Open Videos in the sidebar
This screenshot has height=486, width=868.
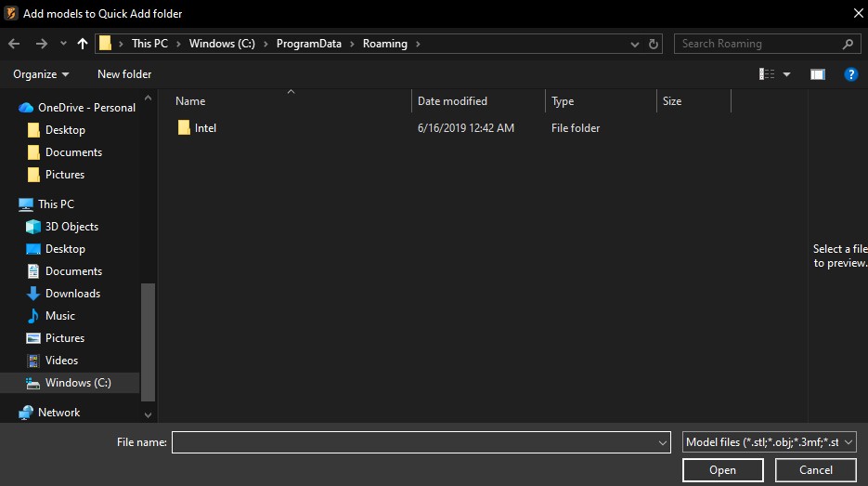[x=61, y=361]
